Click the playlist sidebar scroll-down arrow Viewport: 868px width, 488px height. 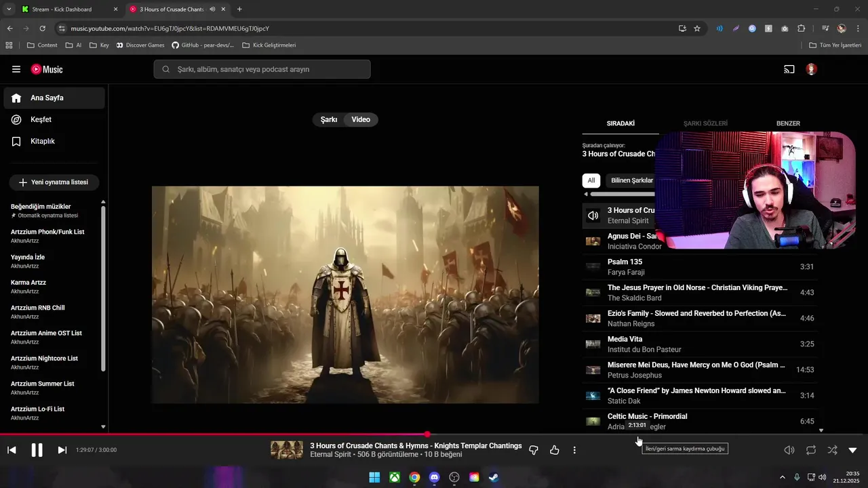pos(103,427)
